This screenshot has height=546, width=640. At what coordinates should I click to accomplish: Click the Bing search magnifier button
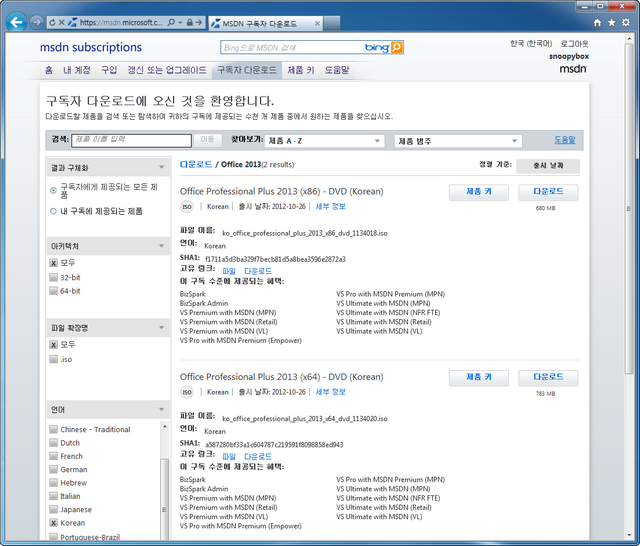coord(396,47)
